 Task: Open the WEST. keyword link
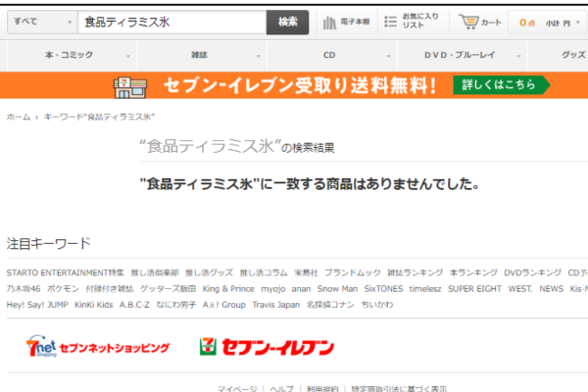click(x=520, y=289)
